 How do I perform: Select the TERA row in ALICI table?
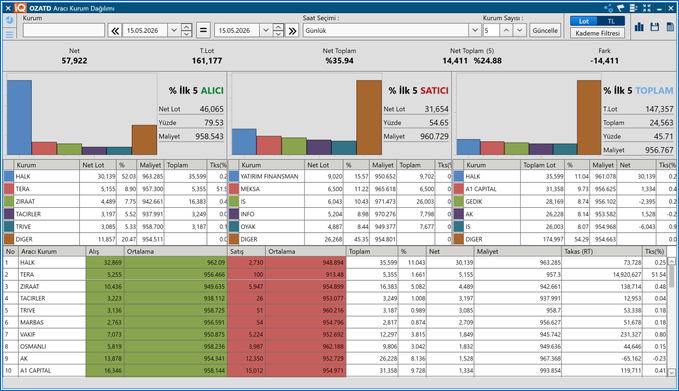pos(115,189)
